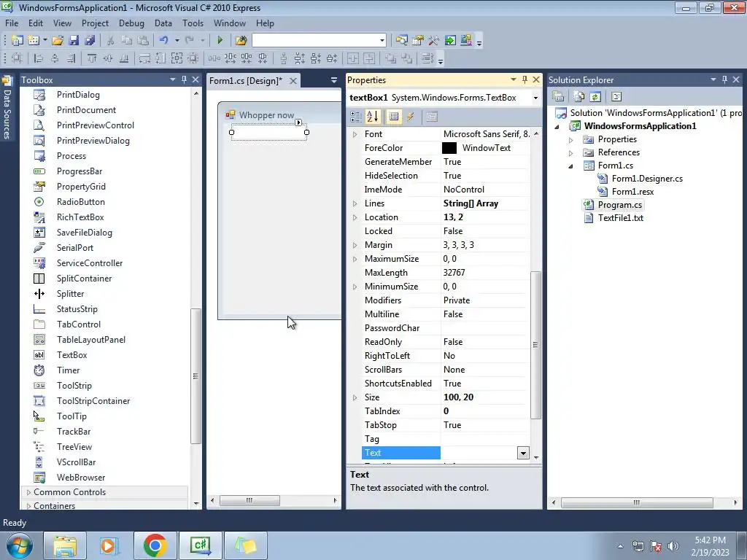This screenshot has width=747, height=560.
Task: Click the Data Sources sidebar tab
Action: (x=7, y=109)
